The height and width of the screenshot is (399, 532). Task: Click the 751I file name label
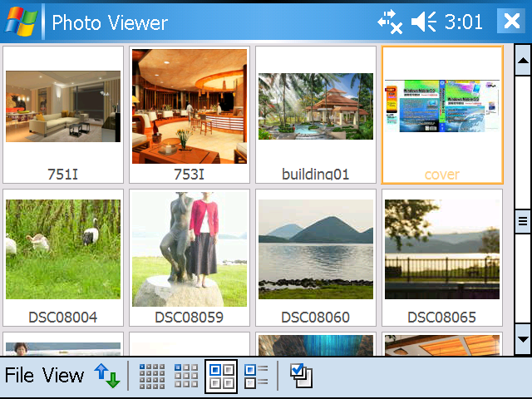click(63, 174)
